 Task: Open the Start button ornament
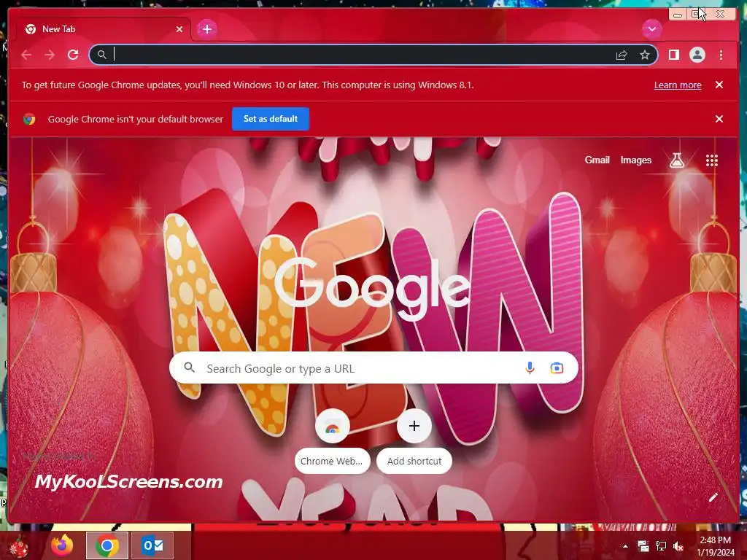[x=19, y=545]
